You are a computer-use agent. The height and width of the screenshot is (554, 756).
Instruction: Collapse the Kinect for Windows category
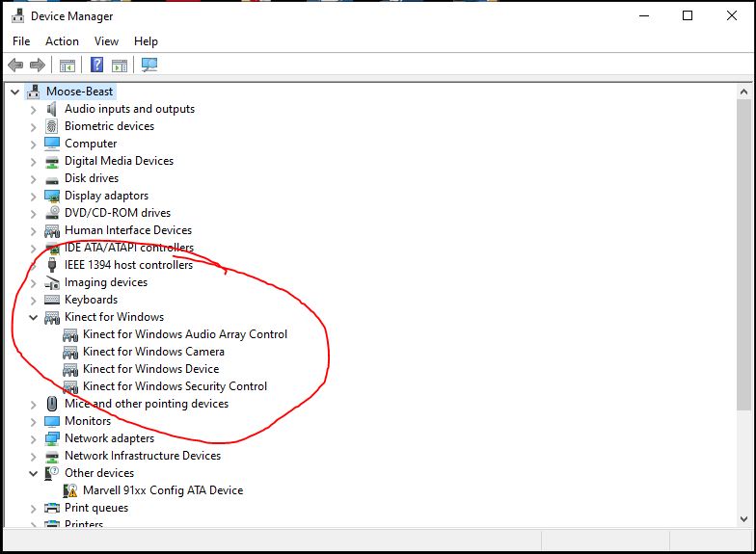click(x=33, y=317)
